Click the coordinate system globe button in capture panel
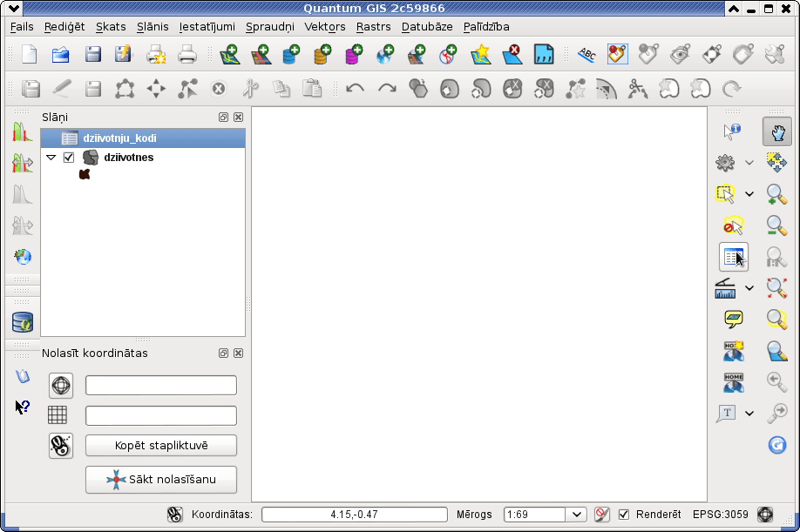Screen dimensions: 800x532 (61, 385)
